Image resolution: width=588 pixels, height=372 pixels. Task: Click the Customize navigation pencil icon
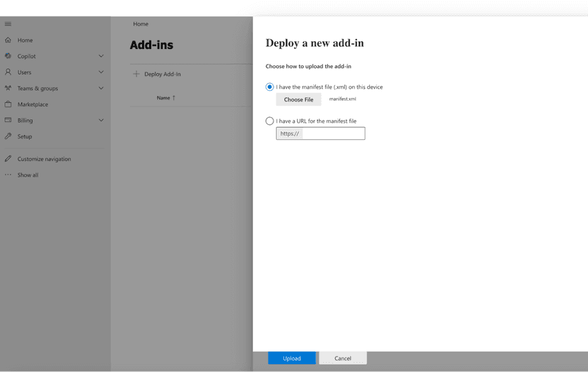pos(8,158)
